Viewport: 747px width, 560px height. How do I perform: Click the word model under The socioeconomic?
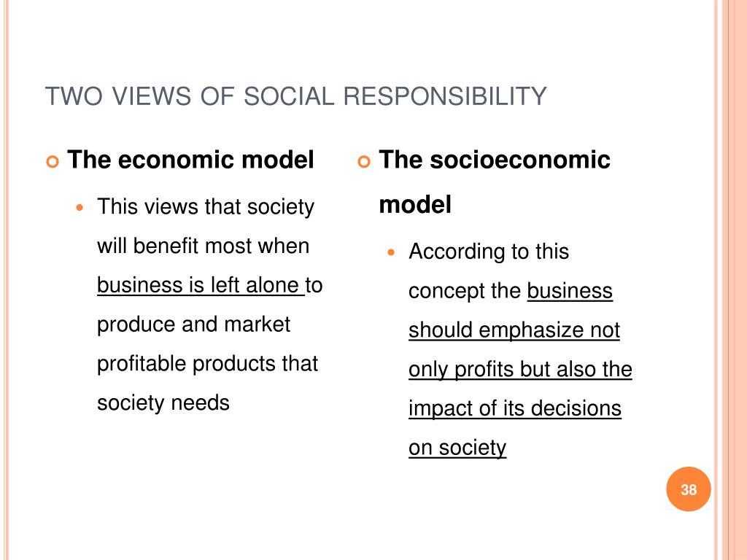[x=415, y=205]
